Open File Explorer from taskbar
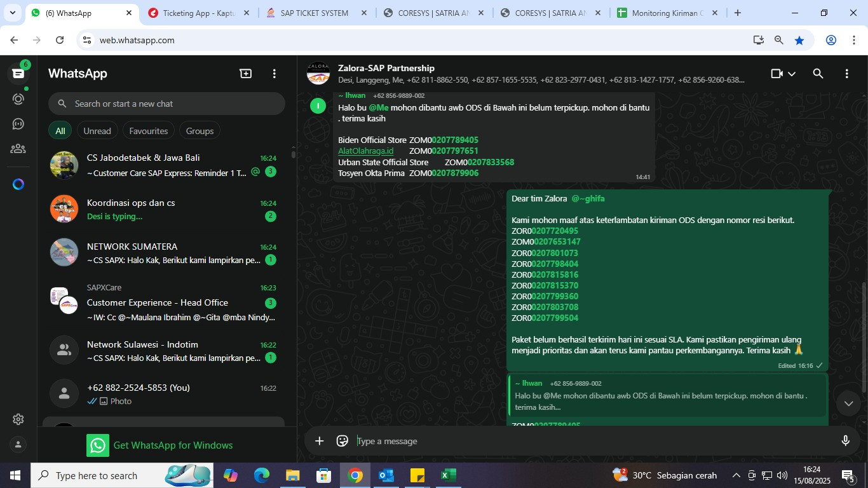868x488 pixels. pos(292,475)
